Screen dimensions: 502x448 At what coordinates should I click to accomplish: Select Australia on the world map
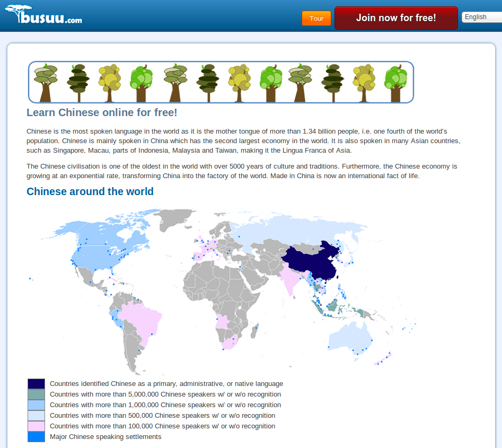pos(350,337)
